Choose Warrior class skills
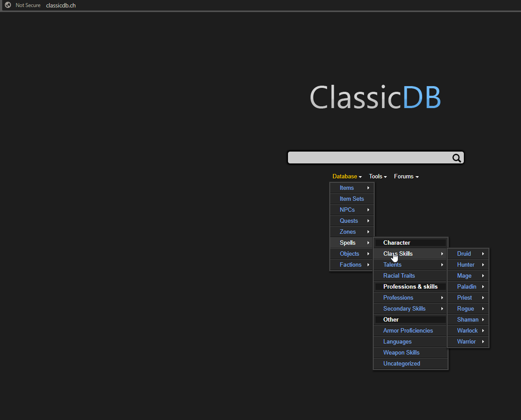The height and width of the screenshot is (420, 521). 468,341
